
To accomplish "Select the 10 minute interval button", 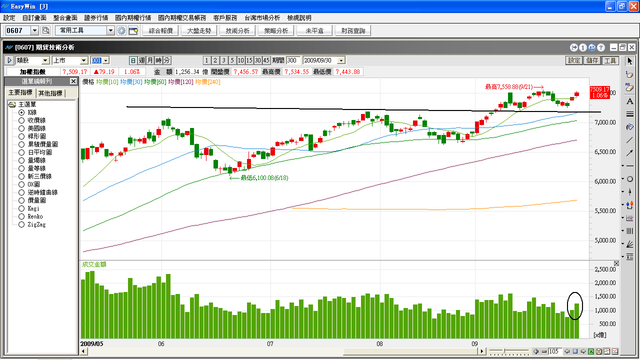I will [x=241, y=60].
